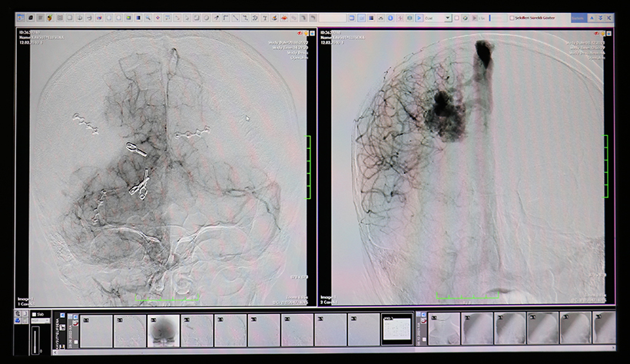
Task: Click the blue corner icon in left viewport
Action: click(312, 33)
